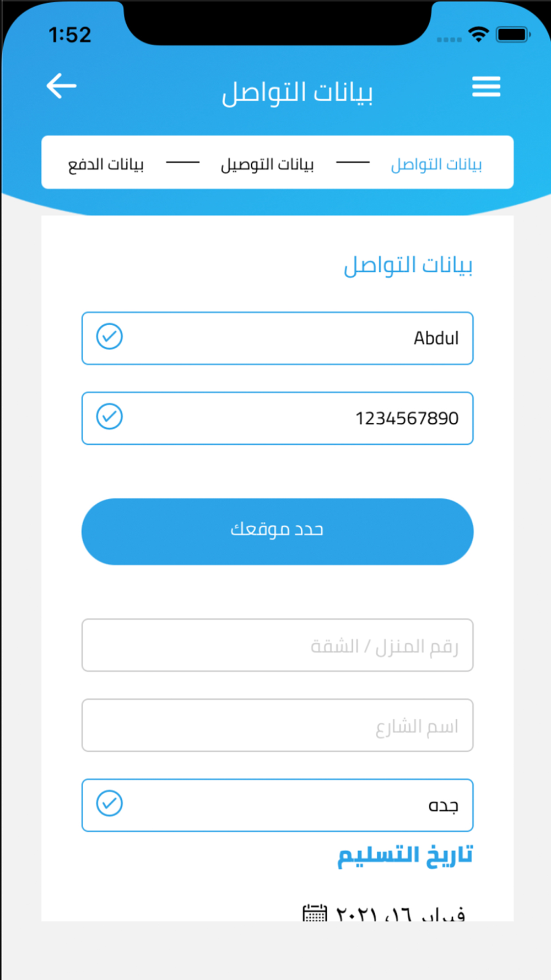
Task: Click checkmark icon in جده city field
Action: point(109,803)
